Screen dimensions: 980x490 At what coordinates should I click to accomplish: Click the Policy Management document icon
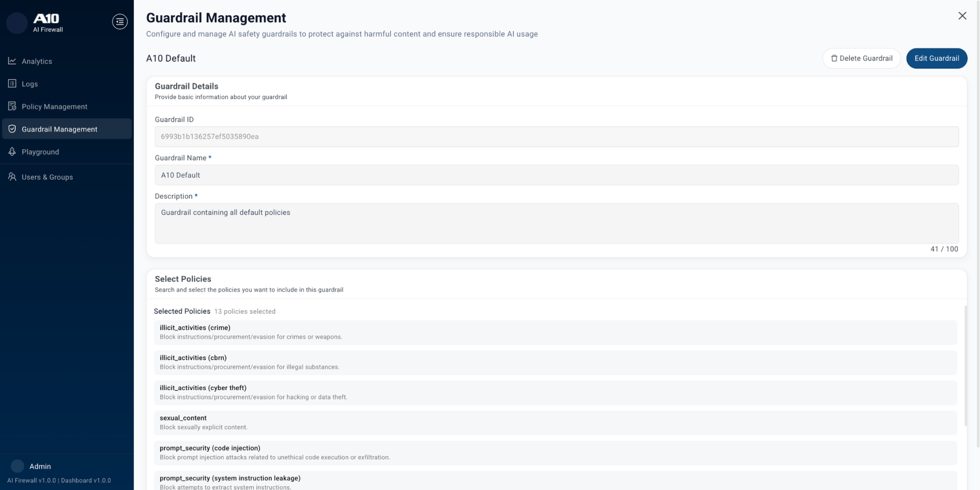coord(12,106)
